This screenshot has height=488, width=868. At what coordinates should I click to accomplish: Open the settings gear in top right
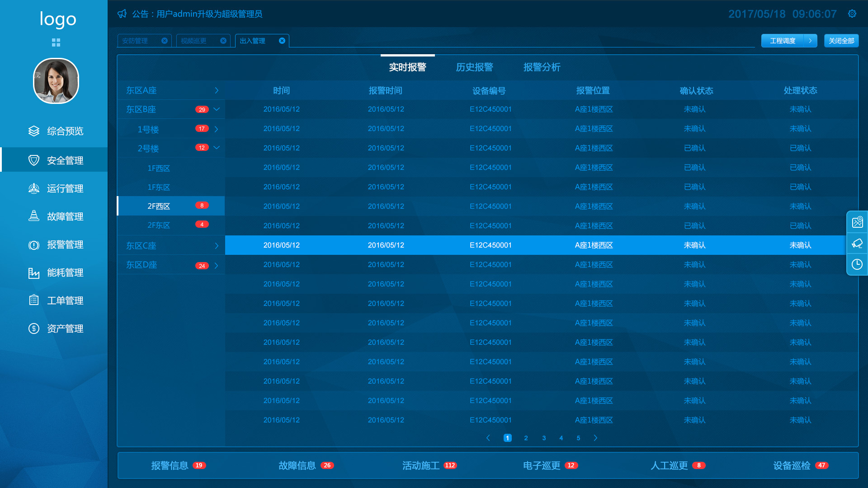(853, 14)
